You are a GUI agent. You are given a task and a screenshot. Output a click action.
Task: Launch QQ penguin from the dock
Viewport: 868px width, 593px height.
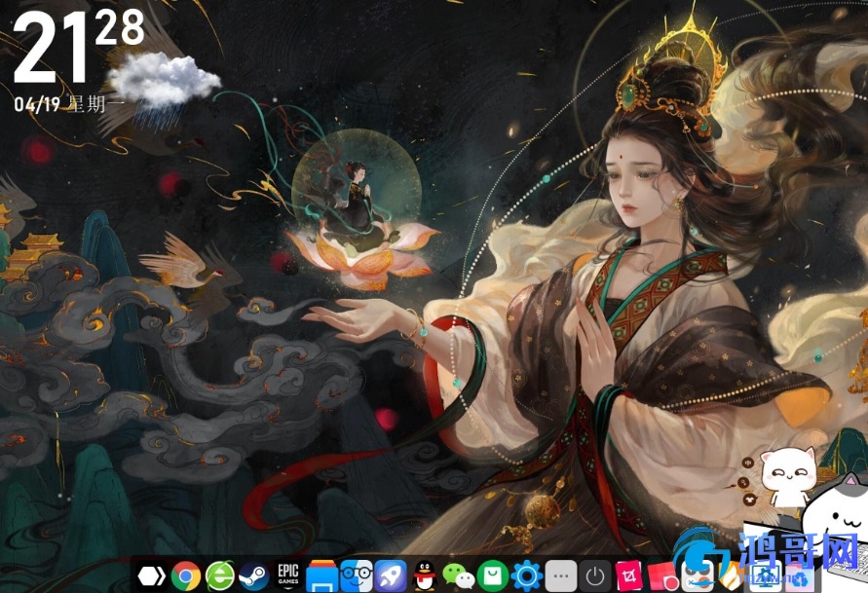[425, 575]
